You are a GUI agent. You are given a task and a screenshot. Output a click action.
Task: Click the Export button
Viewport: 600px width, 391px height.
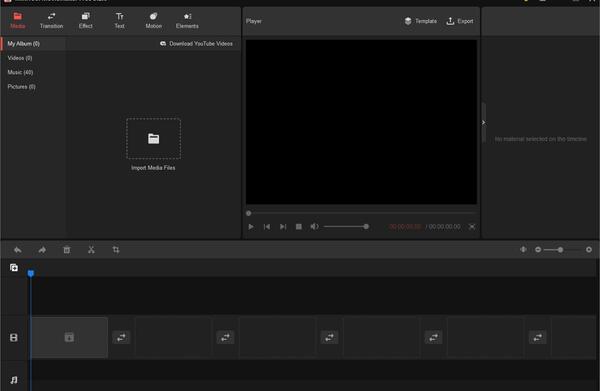coord(460,21)
